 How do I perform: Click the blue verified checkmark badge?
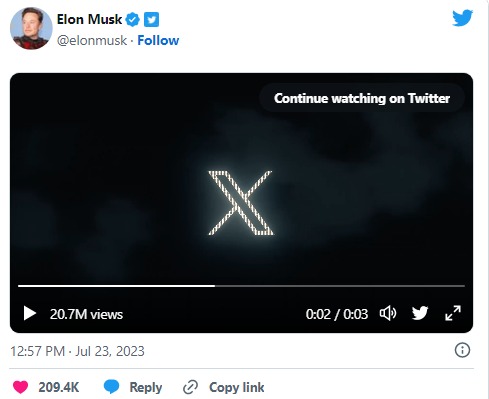132,20
